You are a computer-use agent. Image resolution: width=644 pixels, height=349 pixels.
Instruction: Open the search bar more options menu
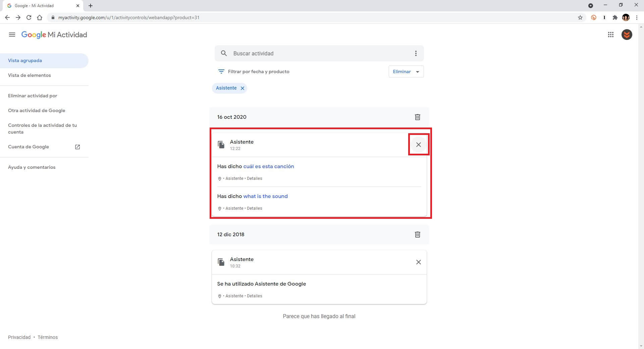click(416, 53)
